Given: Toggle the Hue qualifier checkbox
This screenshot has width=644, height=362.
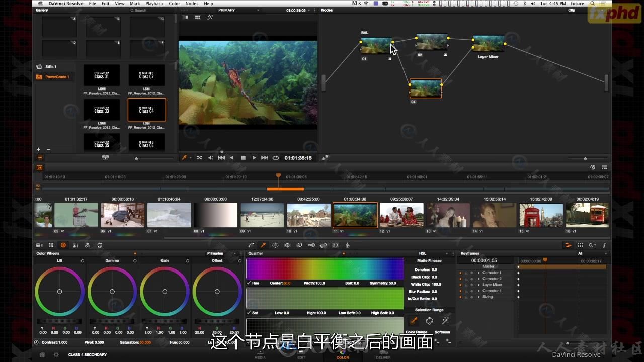Looking at the screenshot, I should click(249, 283).
